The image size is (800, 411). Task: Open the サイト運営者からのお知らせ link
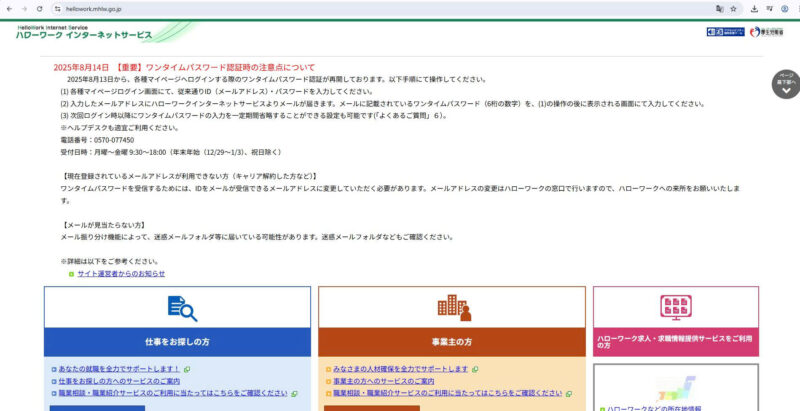coord(121,274)
